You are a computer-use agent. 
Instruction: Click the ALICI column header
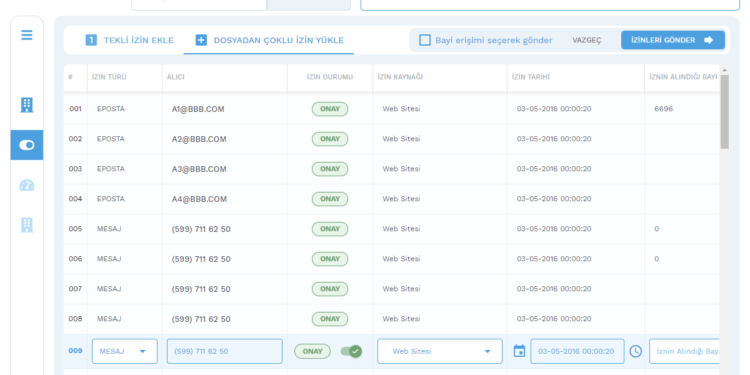[176, 77]
